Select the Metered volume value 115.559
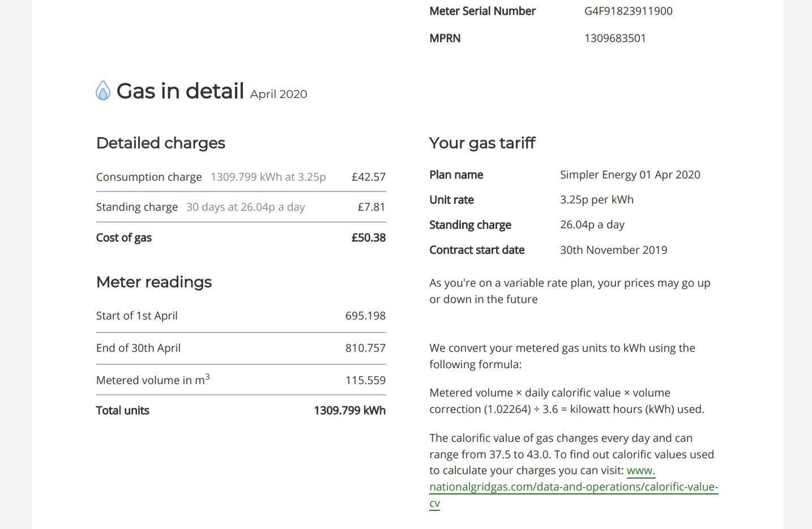The image size is (812, 529). [x=365, y=380]
